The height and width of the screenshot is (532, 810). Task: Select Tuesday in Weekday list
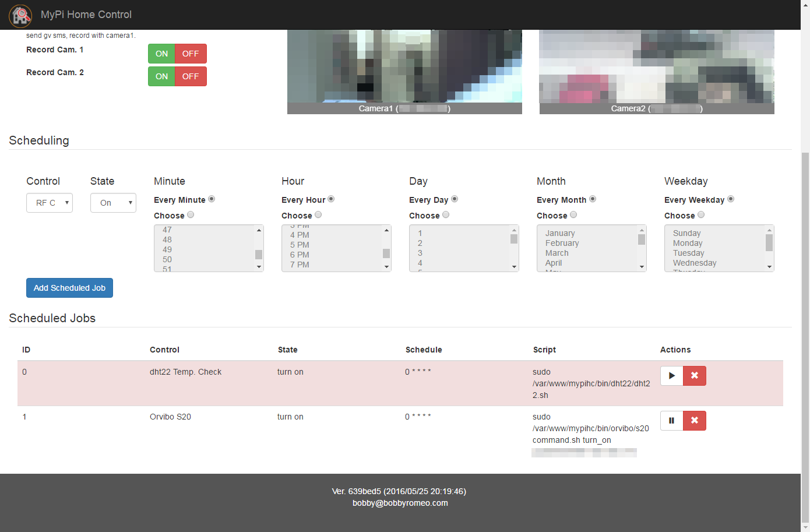(689, 253)
